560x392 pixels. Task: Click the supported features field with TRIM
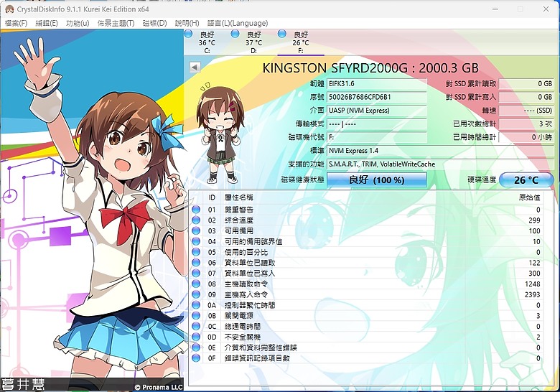(440, 164)
